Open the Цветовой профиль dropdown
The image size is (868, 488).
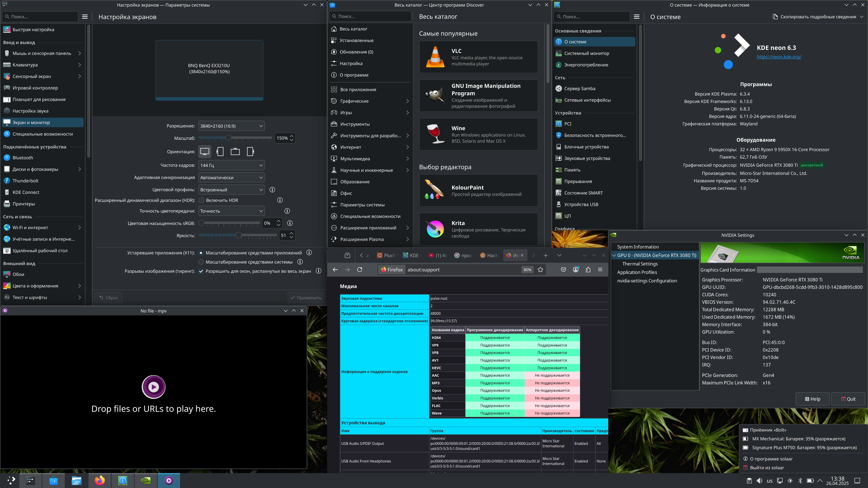point(231,190)
